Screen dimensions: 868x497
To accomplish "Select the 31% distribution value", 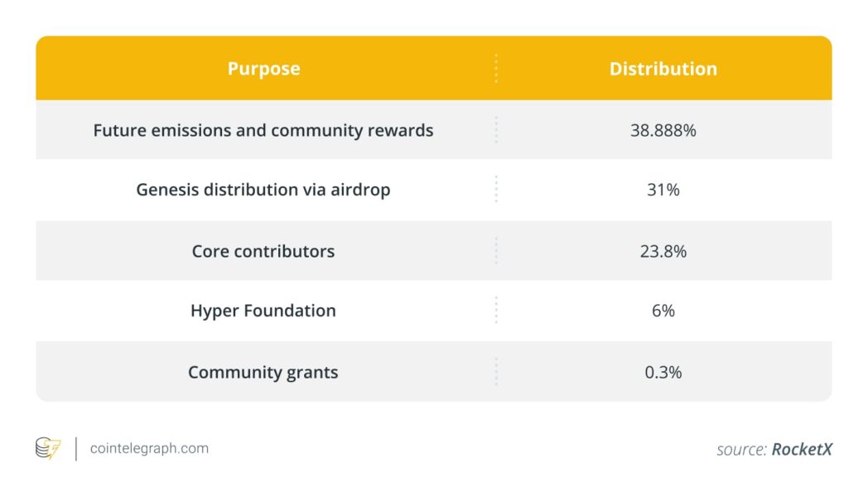I will (x=663, y=190).
